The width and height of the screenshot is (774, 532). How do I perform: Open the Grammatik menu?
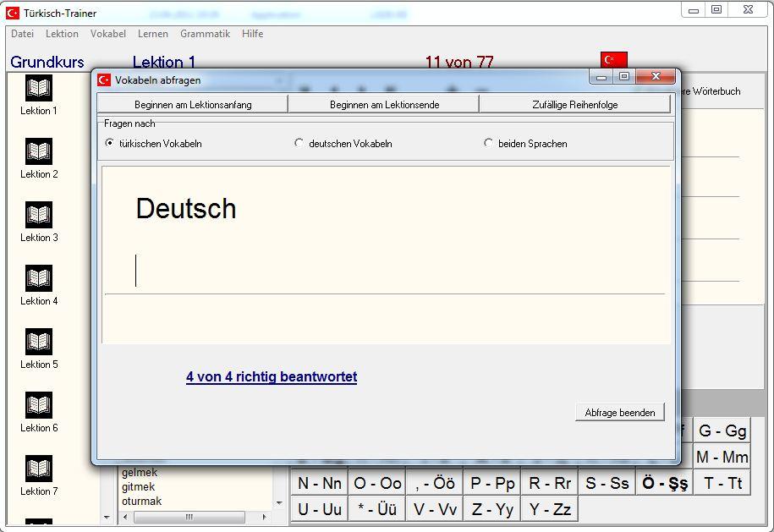point(205,34)
